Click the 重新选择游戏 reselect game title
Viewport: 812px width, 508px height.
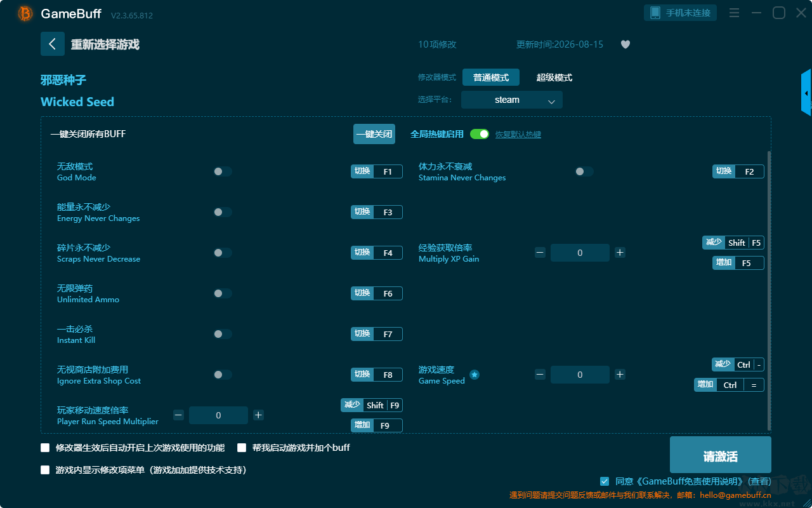tap(105, 44)
